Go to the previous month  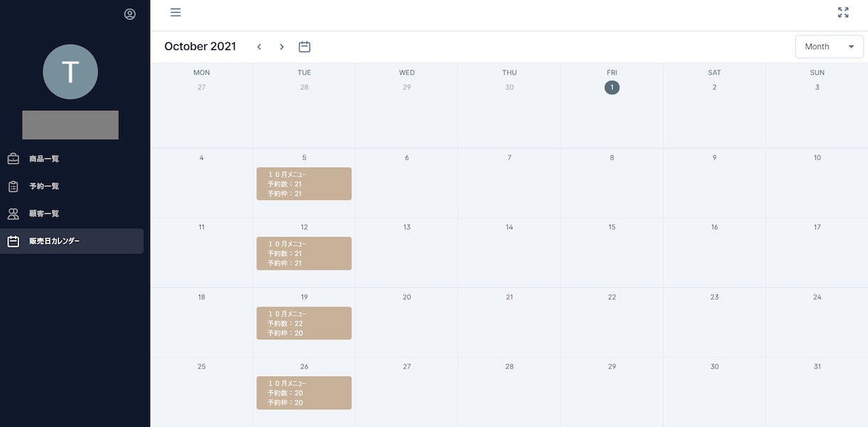(259, 47)
